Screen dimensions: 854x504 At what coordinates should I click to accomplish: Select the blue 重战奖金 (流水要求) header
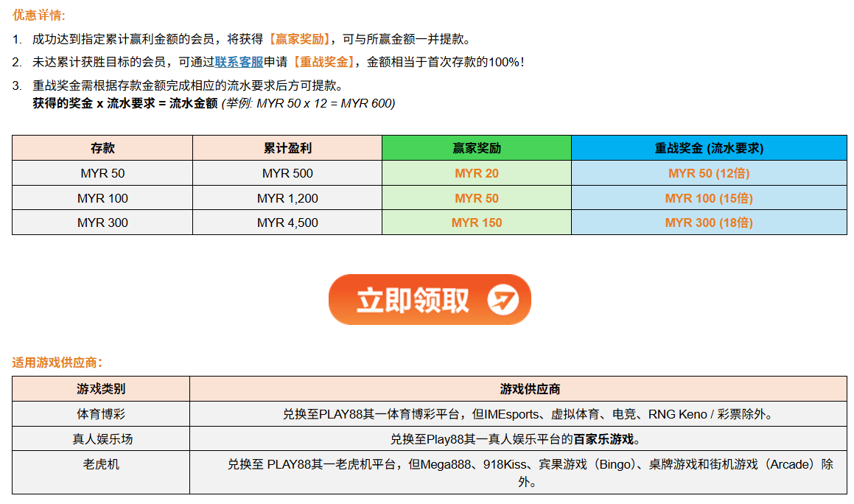pyautogui.click(x=709, y=148)
